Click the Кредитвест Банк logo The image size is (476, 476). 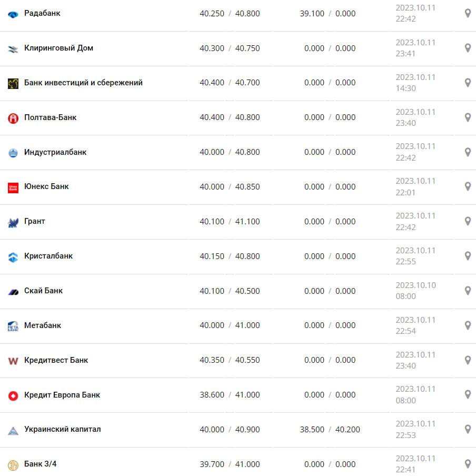point(13,361)
